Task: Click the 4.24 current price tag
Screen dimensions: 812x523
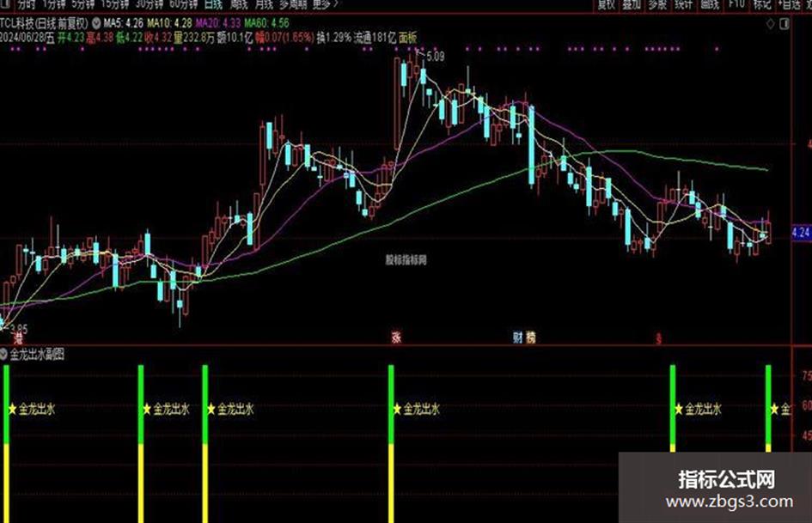Action: click(x=801, y=233)
